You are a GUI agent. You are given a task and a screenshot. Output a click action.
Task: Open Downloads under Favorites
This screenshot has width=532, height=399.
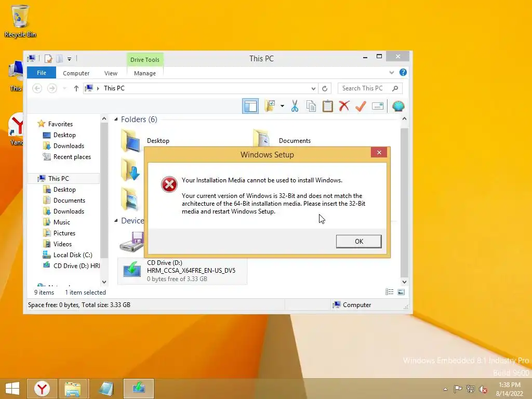[69, 146]
